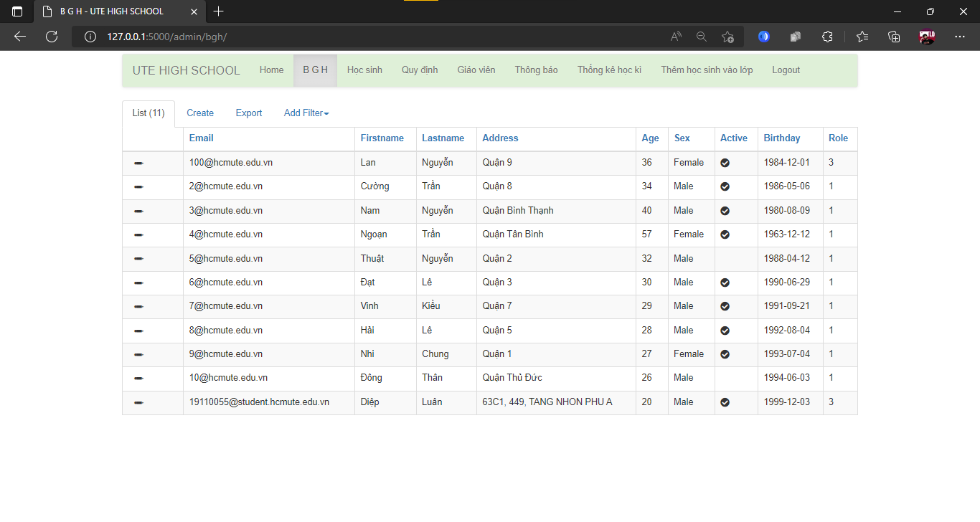This screenshot has height=522, width=980.
Task: Add this page to favorites with star icon
Action: [x=727, y=37]
